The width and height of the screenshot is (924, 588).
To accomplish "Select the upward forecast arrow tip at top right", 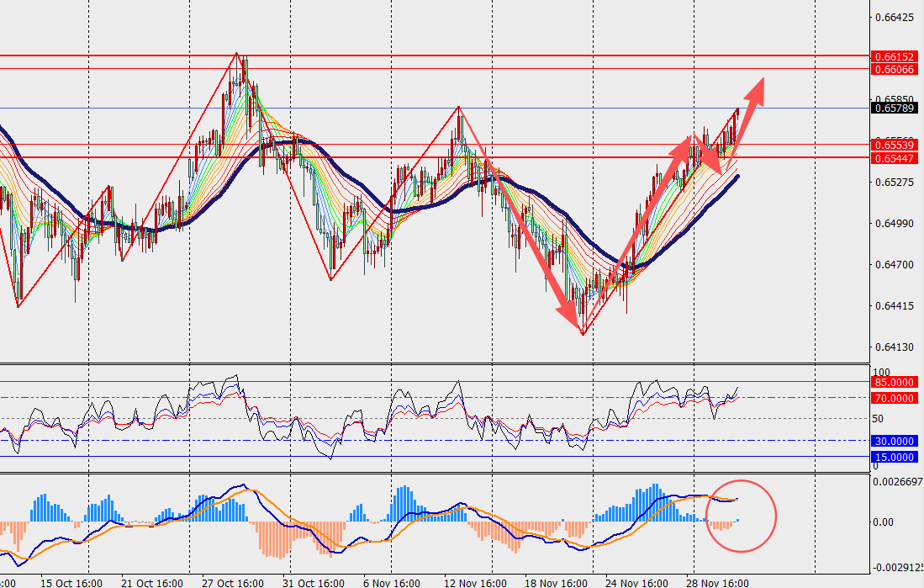I will tap(761, 82).
